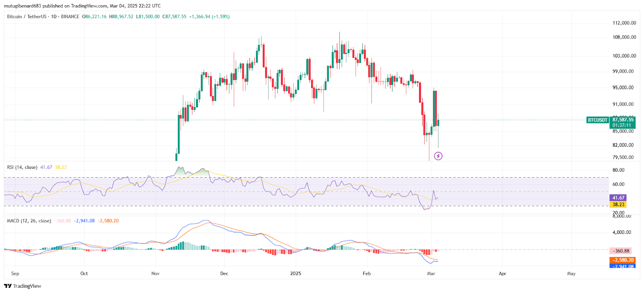This screenshot has height=293, width=644.
Task: Click the 99,000.00 price axis label
Action: click(623, 72)
